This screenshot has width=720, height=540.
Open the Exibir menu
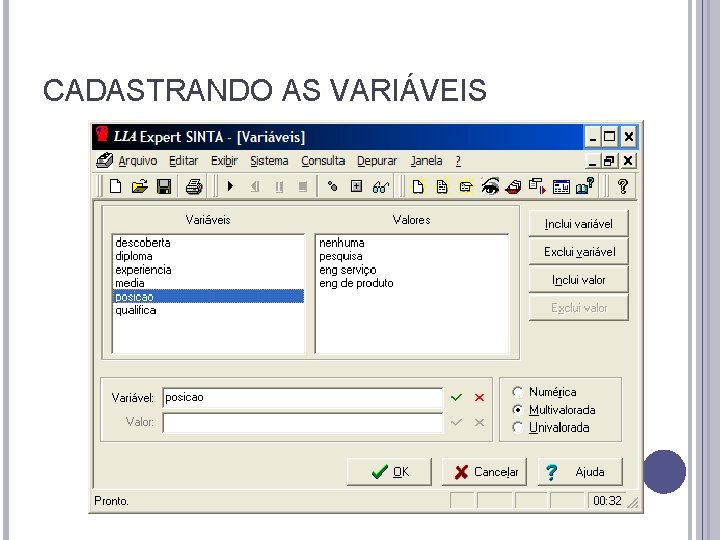[225, 161]
